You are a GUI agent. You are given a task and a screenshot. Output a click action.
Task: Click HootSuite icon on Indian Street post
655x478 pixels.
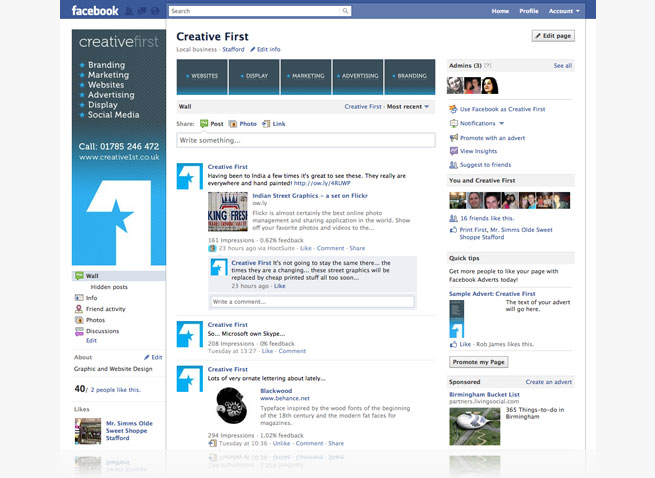[212, 248]
